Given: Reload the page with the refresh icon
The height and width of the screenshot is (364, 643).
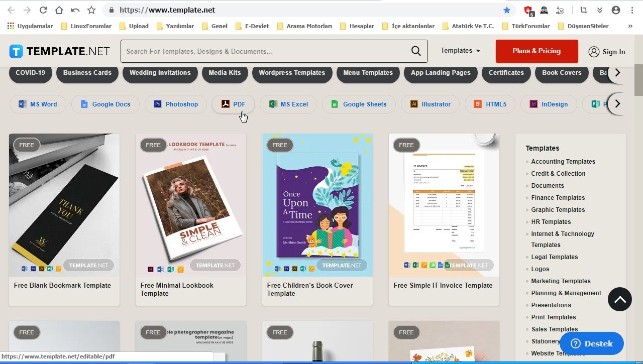Looking at the screenshot, I should click(x=43, y=10).
